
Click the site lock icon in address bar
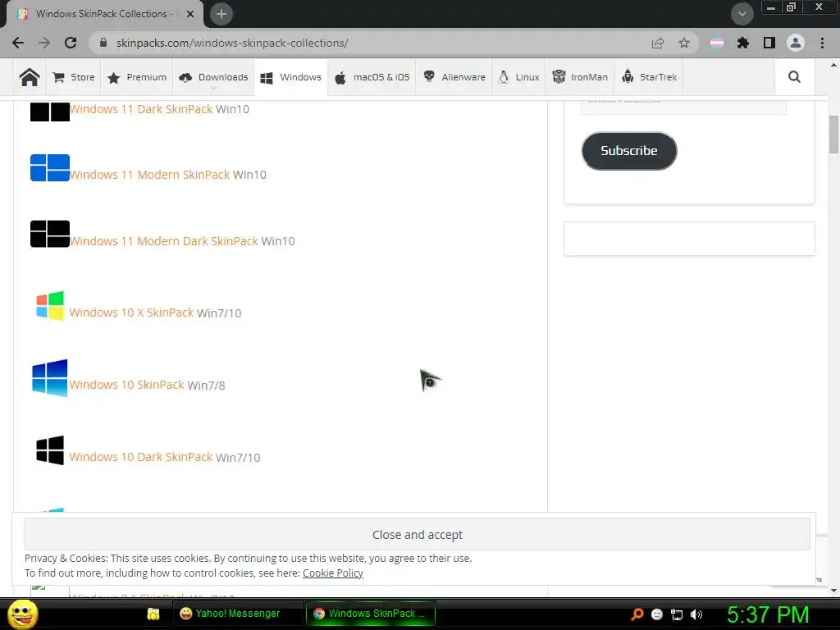pos(103,43)
